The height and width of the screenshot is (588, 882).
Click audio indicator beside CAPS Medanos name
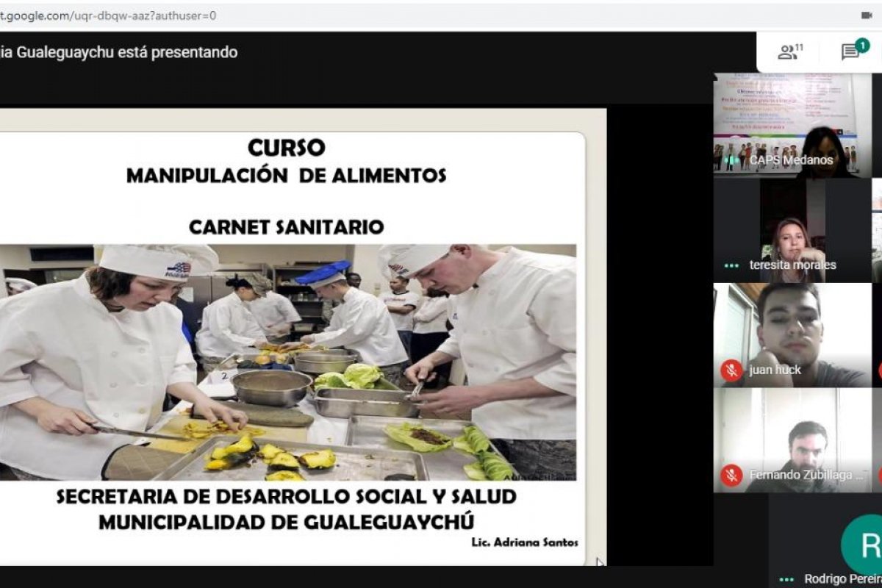coord(731,160)
